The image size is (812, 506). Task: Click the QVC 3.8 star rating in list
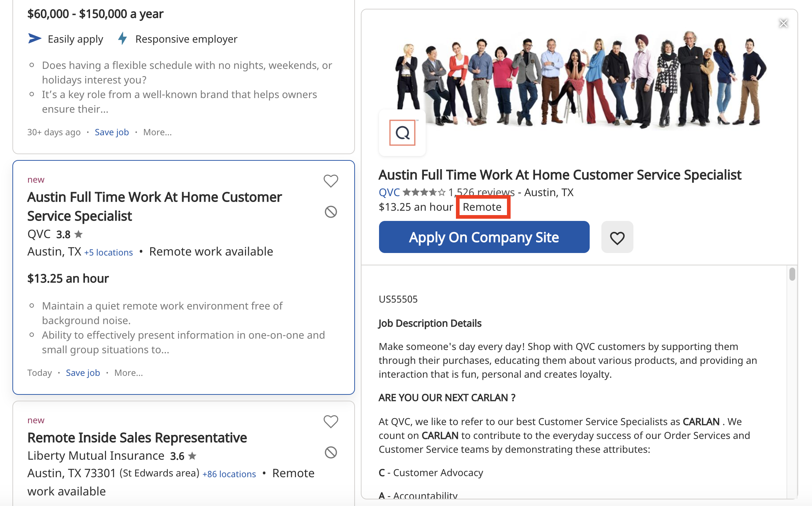pyautogui.click(x=70, y=234)
